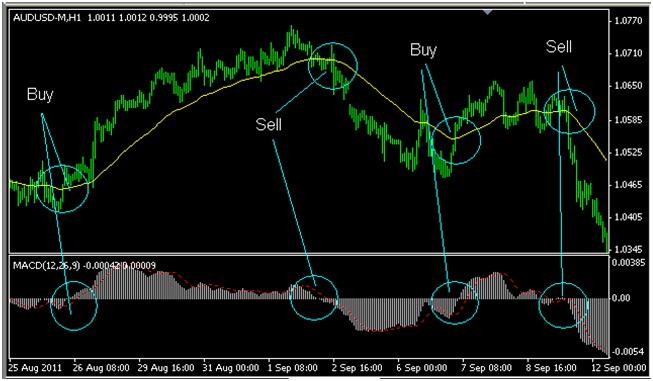653x381 pixels.
Task: Click the 1 Sep 08:00 time label
Action: pyautogui.click(x=292, y=368)
